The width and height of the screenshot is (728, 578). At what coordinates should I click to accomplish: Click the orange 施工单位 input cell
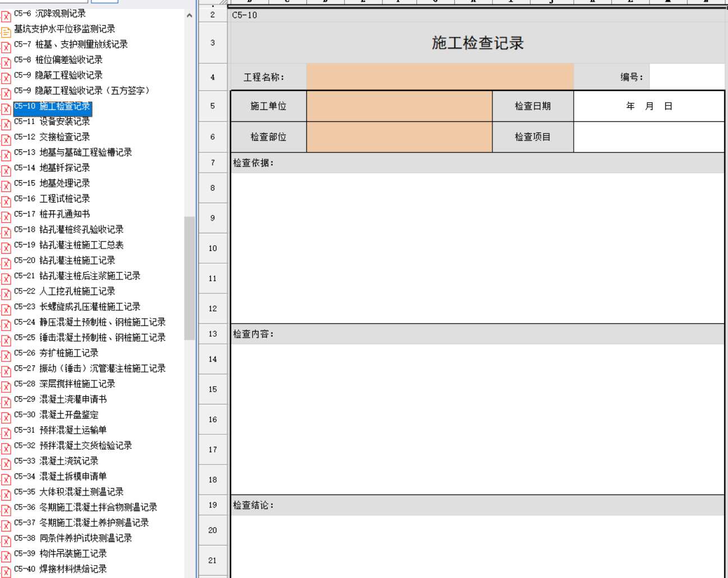(399, 106)
